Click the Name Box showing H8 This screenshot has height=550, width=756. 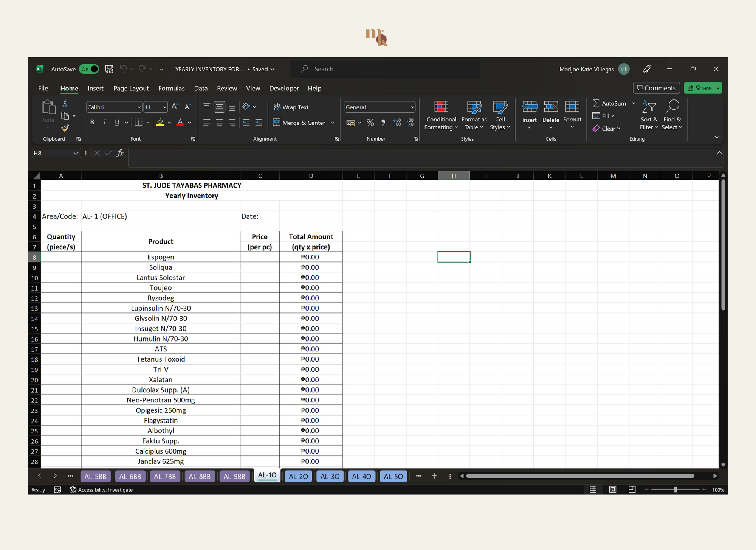click(x=56, y=153)
